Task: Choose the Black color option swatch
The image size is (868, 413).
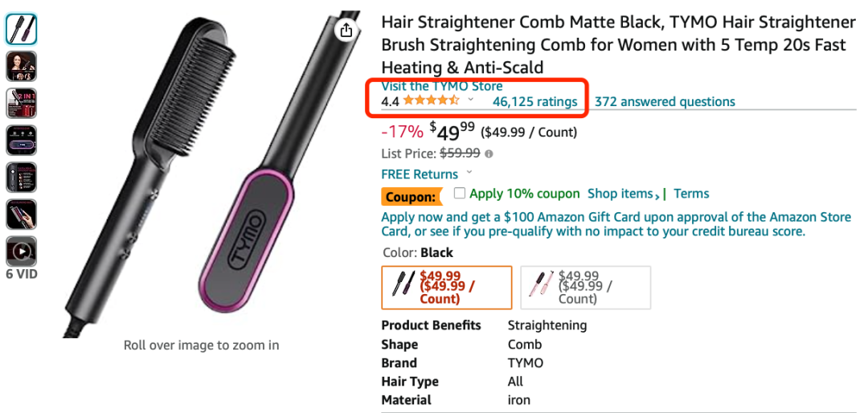Action: point(446,287)
